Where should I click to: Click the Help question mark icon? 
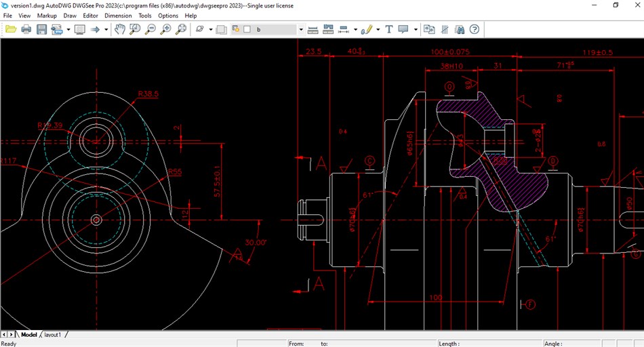click(x=475, y=29)
